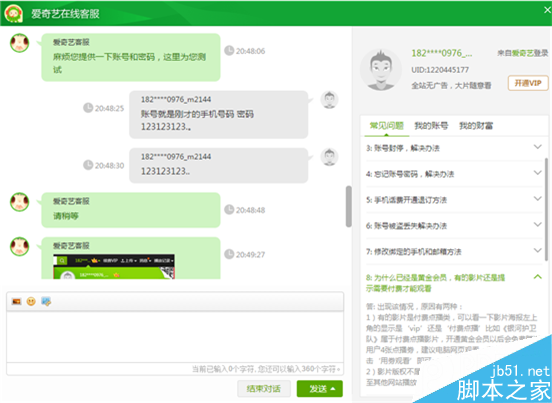The image size is (552, 403).
Task: Close the online customer service window
Action: pos(547,10)
